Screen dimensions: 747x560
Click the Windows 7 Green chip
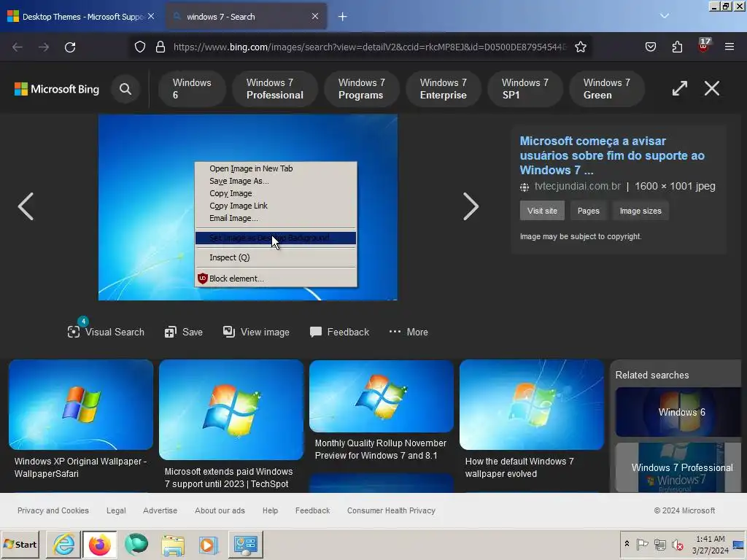coord(606,89)
